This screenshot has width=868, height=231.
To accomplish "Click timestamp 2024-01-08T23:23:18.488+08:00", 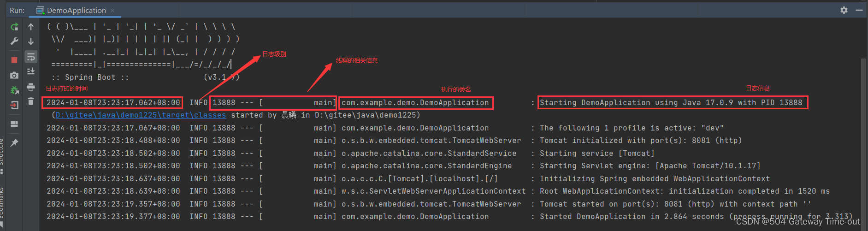I will point(113,140).
